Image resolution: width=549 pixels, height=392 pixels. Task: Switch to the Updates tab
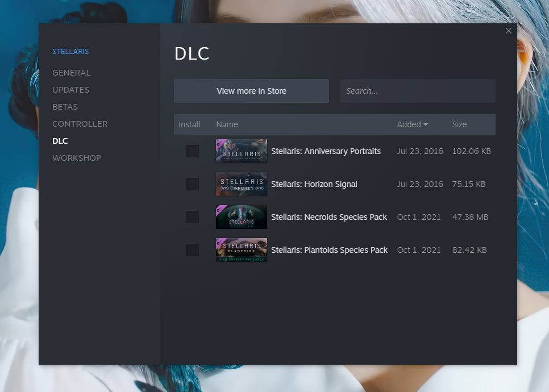(70, 90)
